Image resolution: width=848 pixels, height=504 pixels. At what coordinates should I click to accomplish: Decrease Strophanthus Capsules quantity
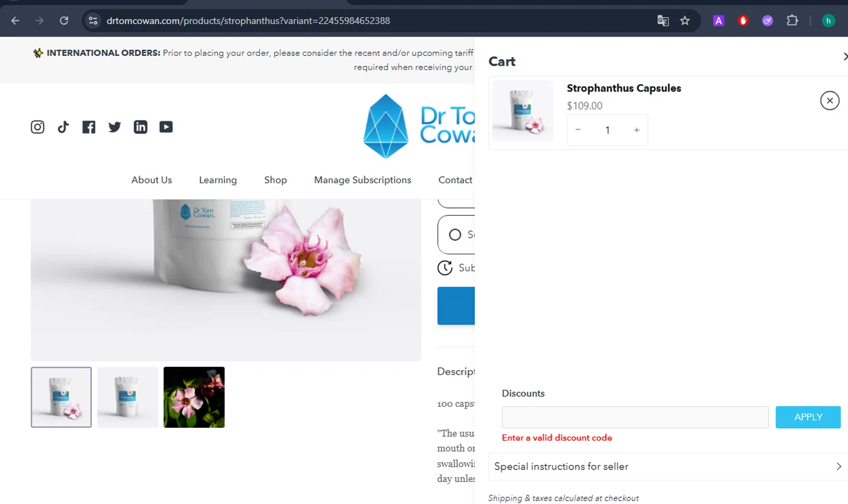(578, 130)
